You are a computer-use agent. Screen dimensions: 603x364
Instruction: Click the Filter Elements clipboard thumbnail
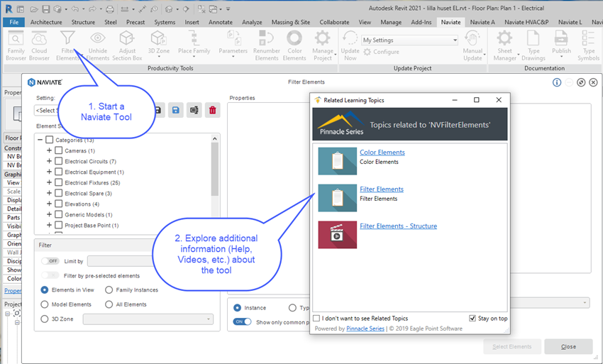(x=337, y=198)
